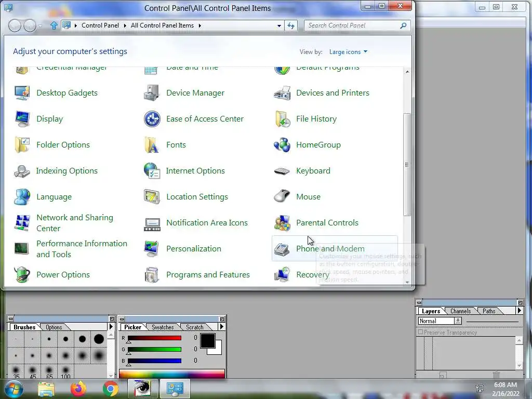The width and height of the screenshot is (532, 399).
Task: Click the Keyboard icon
Action: [282, 171]
